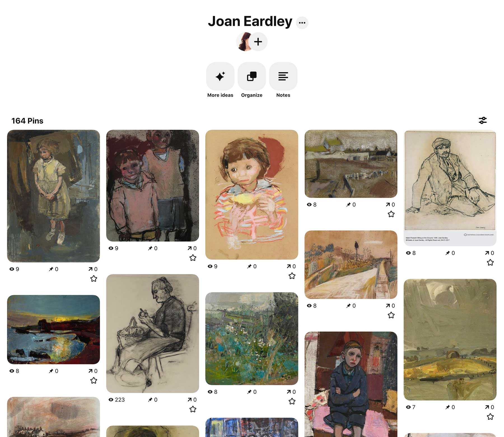Toggle star under girl in yellow dress pin
504x437 pixels.
(94, 279)
